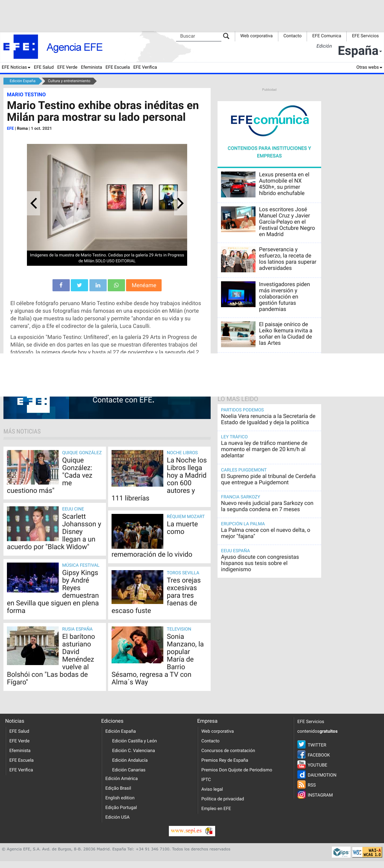Select Edición España breadcrumb
Viewport: 384px width, 868px height.
click(x=22, y=81)
